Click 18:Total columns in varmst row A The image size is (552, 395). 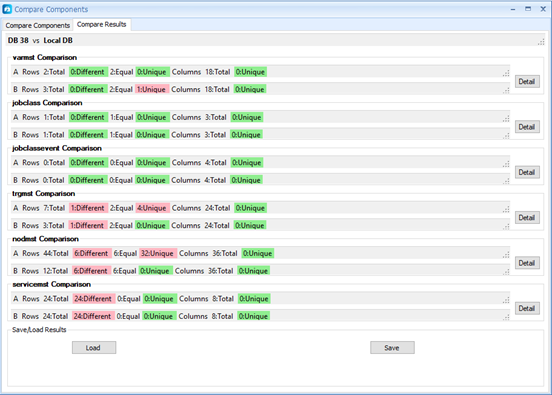218,72
